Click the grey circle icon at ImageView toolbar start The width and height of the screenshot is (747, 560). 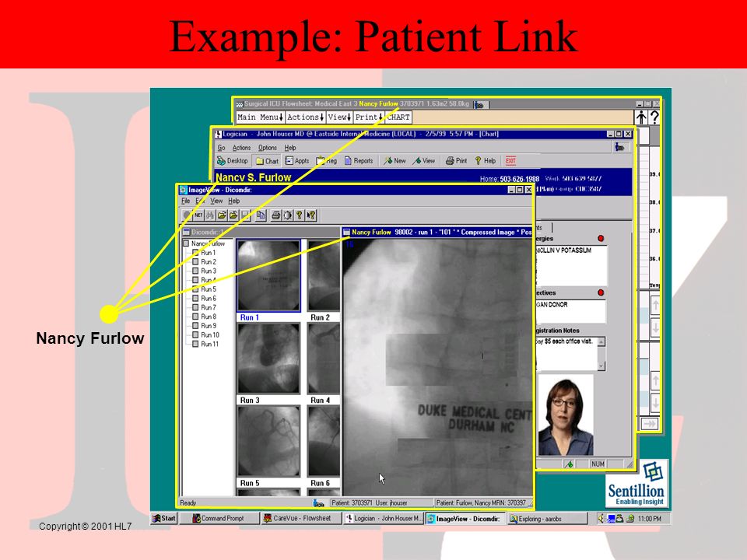188,215
